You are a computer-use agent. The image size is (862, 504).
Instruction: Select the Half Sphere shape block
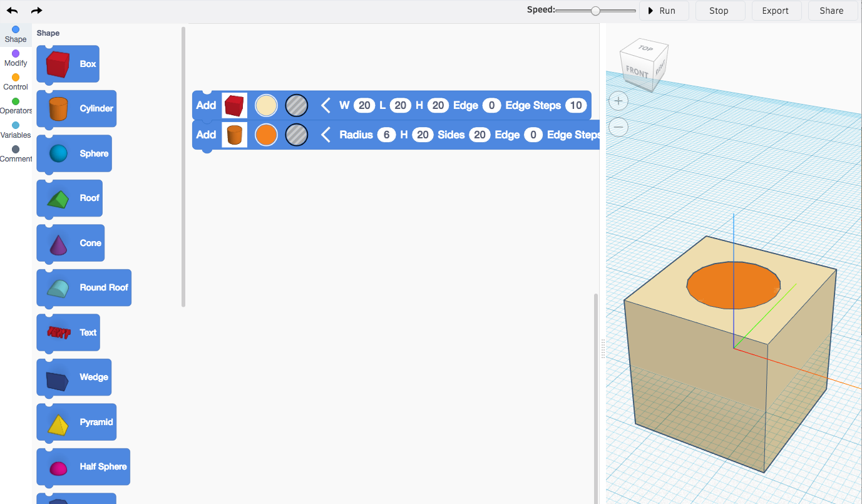(83, 467)
